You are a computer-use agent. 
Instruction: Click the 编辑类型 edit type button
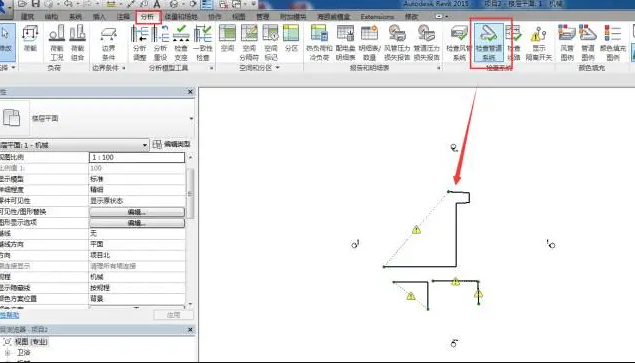(x=172, y=144)
